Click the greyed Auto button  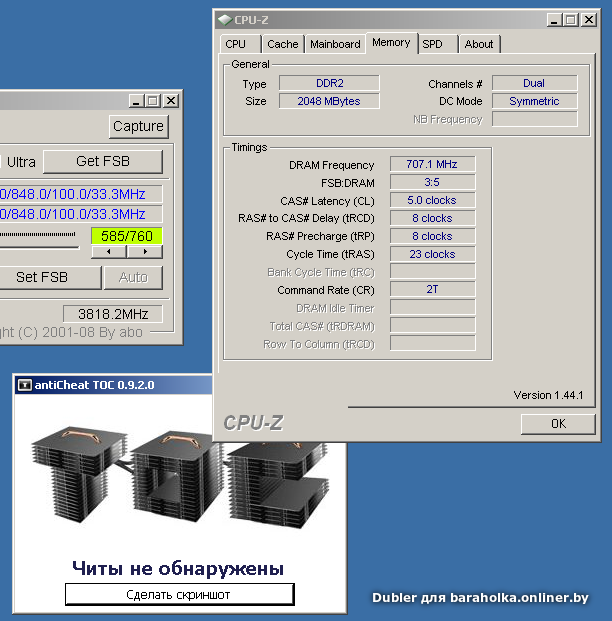tap(133, 277)
